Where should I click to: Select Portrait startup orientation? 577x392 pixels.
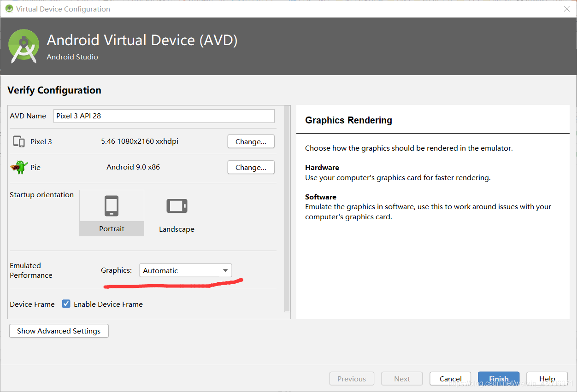(112, 213)
